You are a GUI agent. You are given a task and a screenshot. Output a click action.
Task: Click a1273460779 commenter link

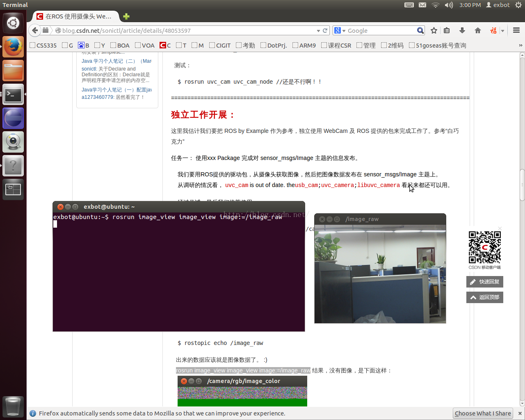coord(98,97)
